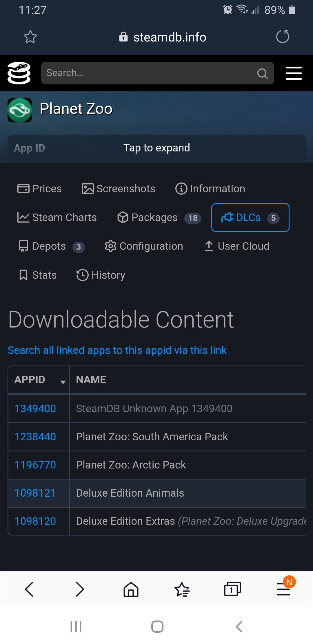Image resolution: width=313 pixels, height=644 pixels.
Task: Switch to the Packages tab
Action: pyautogui.click(x=159, y=218)
